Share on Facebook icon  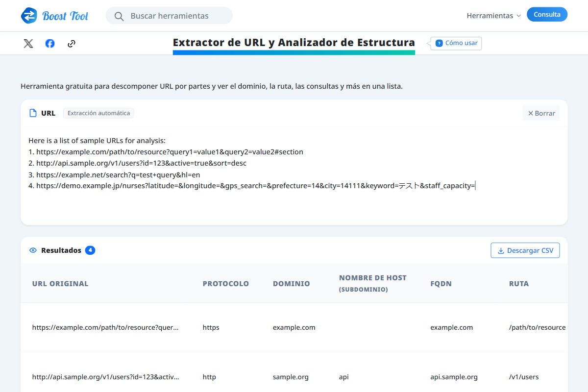[x=50, y=44]
